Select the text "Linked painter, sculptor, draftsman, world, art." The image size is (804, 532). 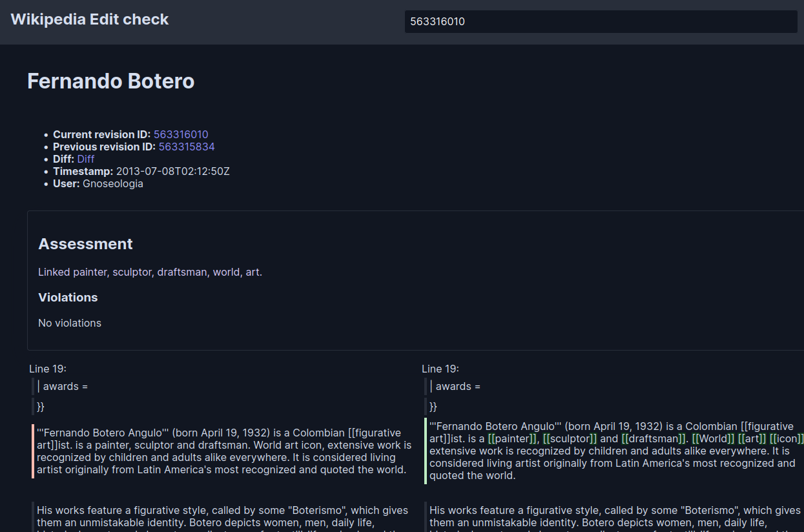click(150, 272)
